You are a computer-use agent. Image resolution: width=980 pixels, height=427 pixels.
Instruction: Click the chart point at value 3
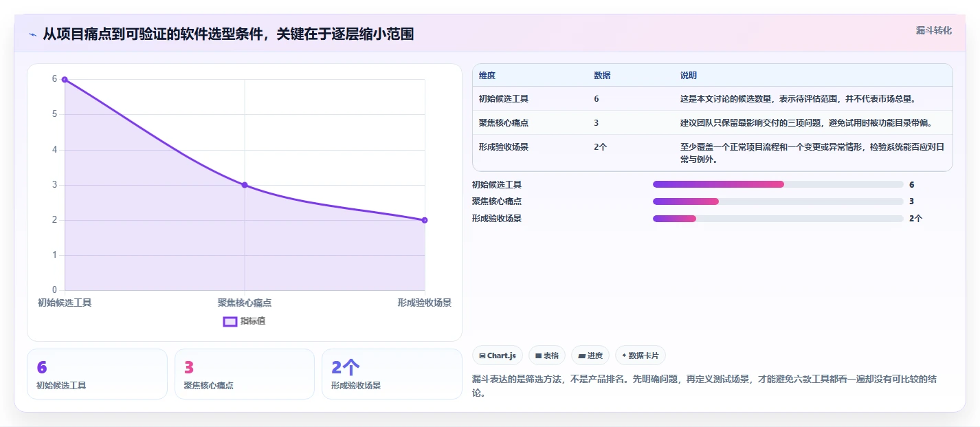coord(245,185)
